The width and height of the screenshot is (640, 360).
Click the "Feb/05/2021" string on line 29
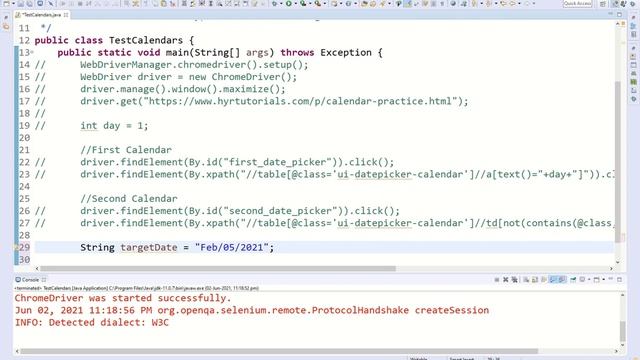click(x=232, y=247)
